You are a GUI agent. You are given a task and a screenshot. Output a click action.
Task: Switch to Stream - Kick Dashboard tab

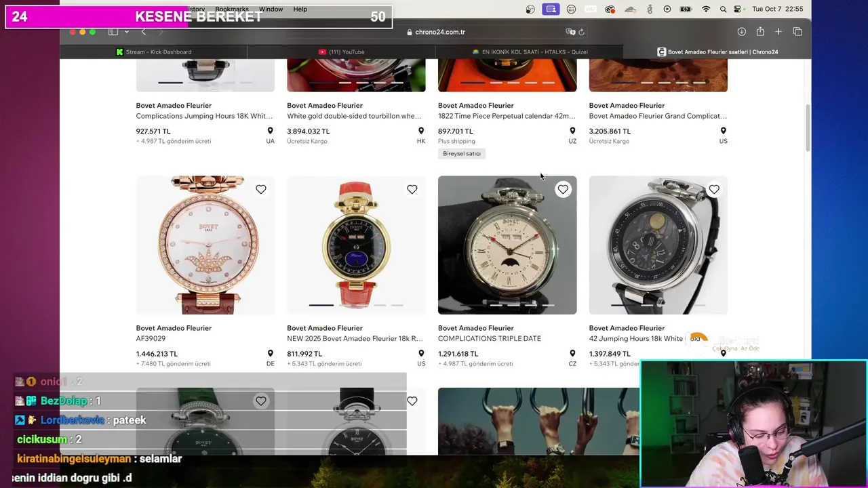tap(154, 52)
